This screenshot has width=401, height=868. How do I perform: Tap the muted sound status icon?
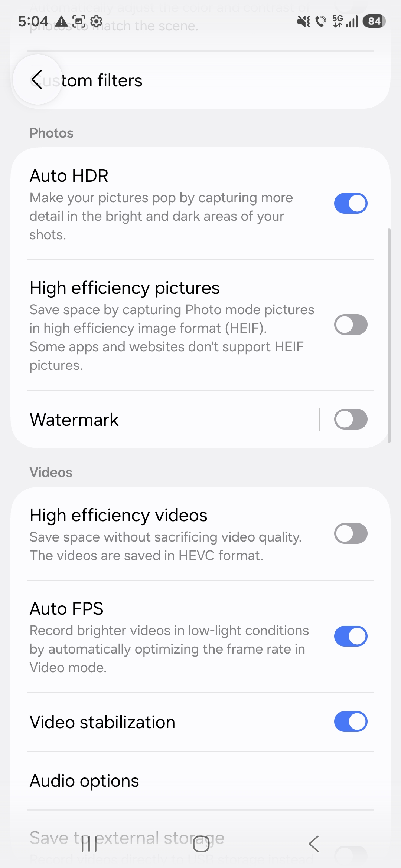click(303, 22)
